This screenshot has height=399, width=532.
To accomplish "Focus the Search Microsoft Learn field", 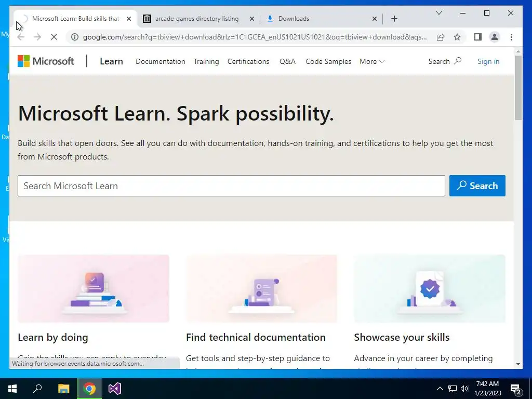I will tap(231, 185).
